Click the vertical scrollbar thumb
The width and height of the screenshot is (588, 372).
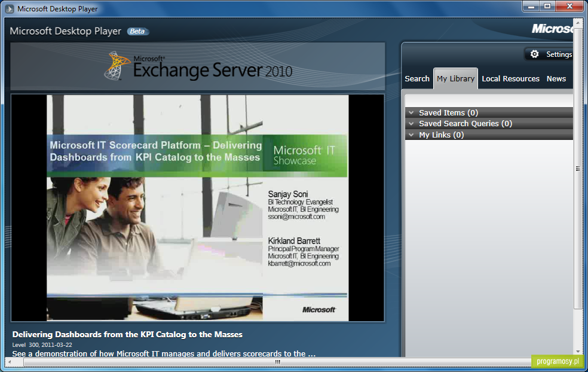578,168
